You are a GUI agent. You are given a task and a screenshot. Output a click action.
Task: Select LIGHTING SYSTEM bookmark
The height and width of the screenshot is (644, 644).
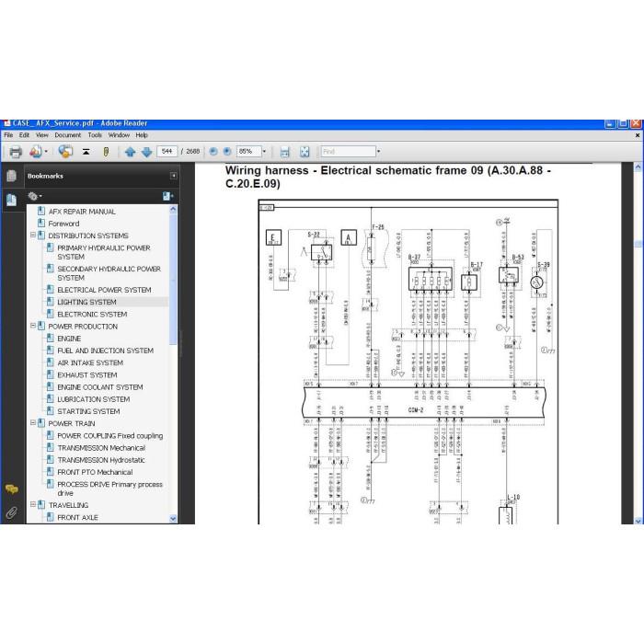[86, 302]
